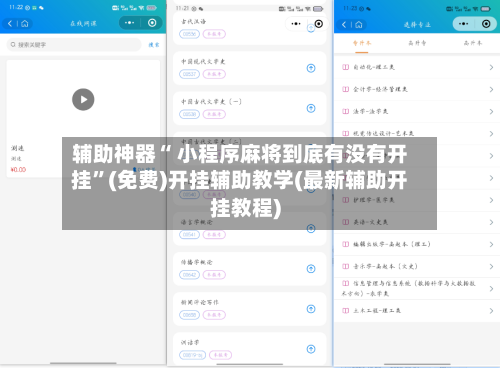This screenshot has width=500, height=368.
Task: Click the 00541 code tag
Action: 189,235
